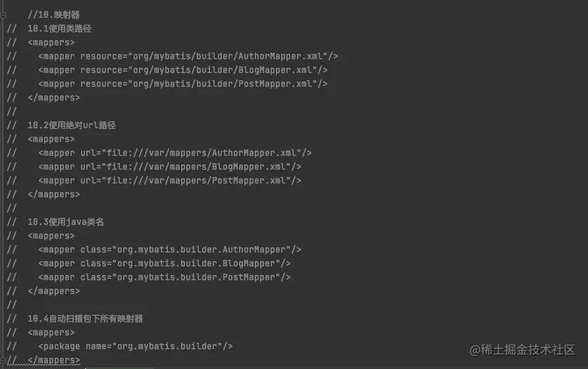Click the PostMapper.xml resource mapper line
This screenshot has height=369, width=588.
tap(182, 84)
